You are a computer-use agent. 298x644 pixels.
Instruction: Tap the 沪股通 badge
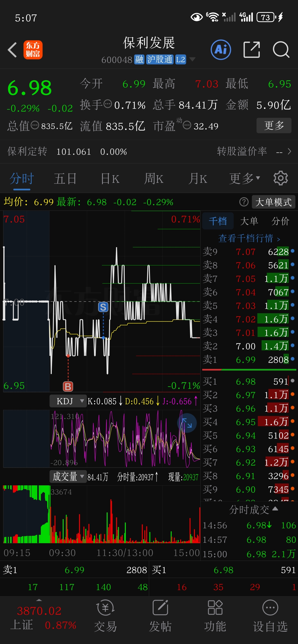pyautogui.click(x=160, y=59)
